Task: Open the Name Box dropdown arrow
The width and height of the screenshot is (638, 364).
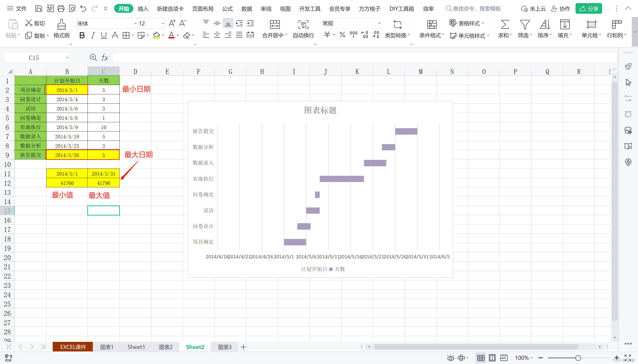Action: (x=67, y=58)
